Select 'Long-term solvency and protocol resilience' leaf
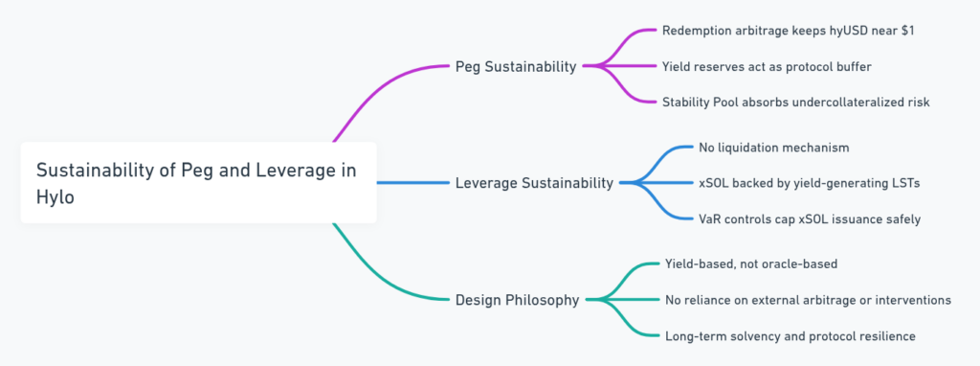980x366 pixels. coord(790,336)
